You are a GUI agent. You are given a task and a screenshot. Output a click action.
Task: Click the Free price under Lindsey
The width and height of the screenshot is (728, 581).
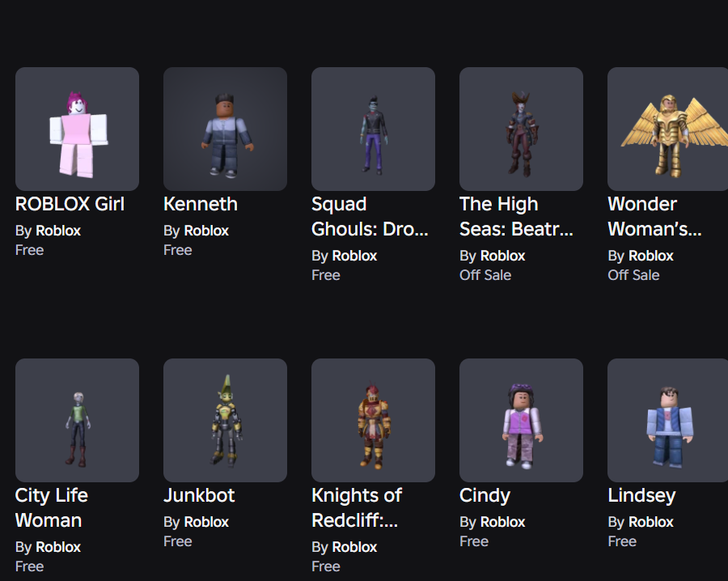click(622, 541)
